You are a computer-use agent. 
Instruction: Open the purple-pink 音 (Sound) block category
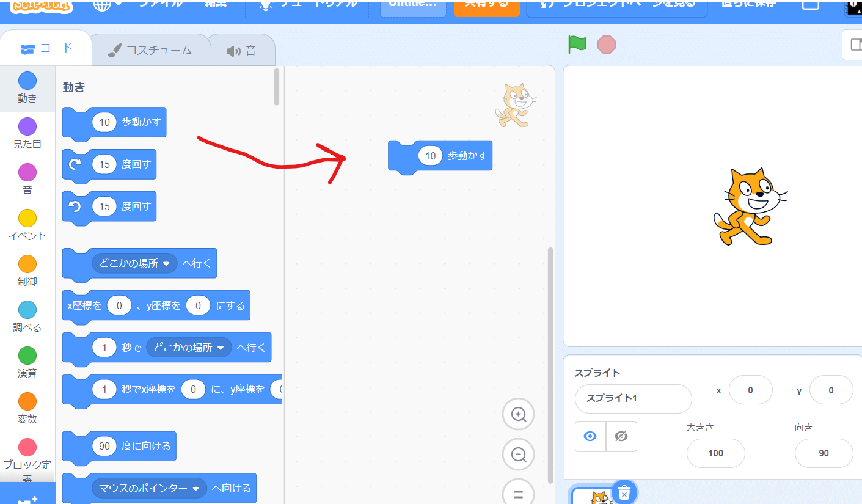tap(27, 180)
